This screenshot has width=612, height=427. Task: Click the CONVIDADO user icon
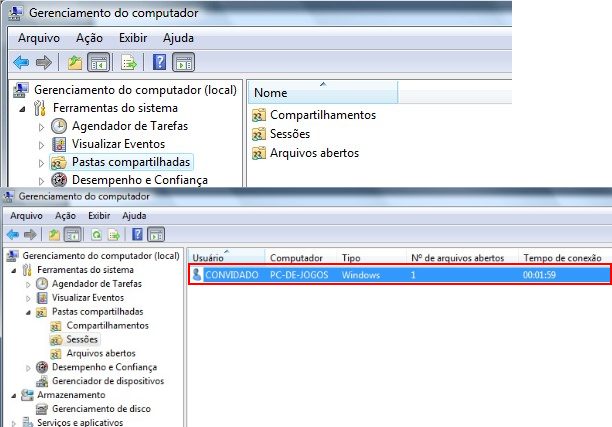(198, 274)
